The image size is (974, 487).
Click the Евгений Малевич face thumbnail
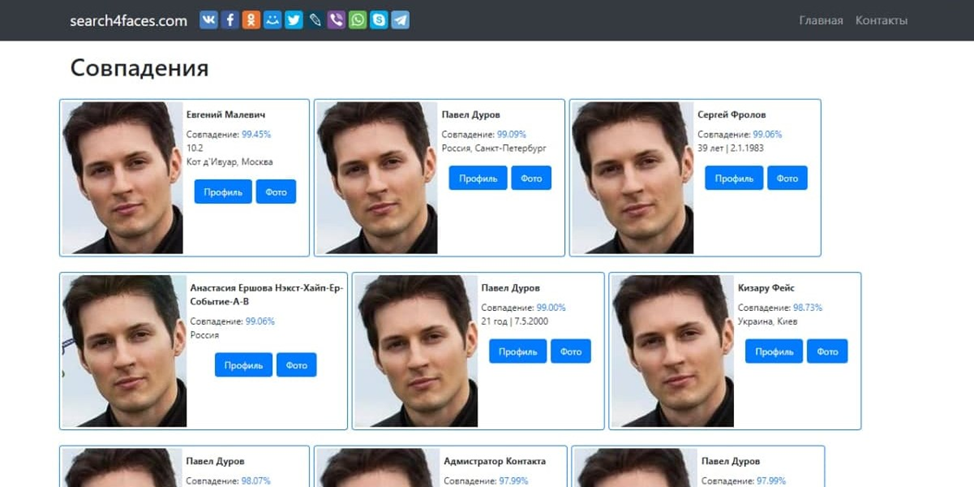coord(122,178)
